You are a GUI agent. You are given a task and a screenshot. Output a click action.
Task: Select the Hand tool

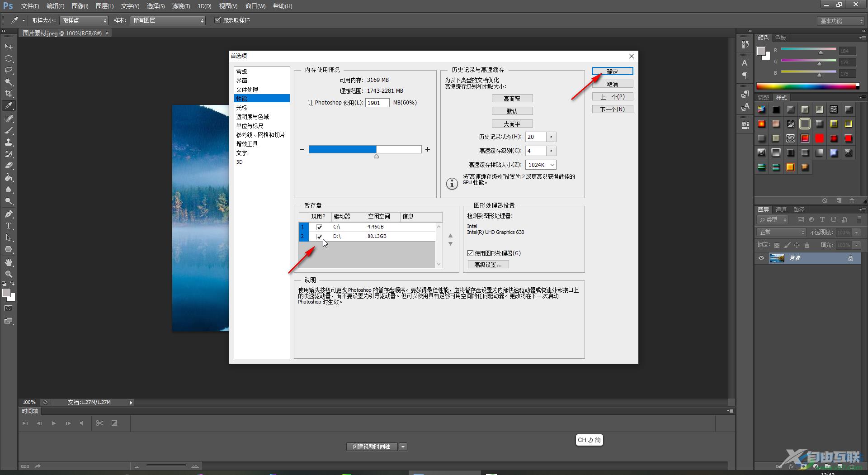pyautogui.click(x=9, y=262)
